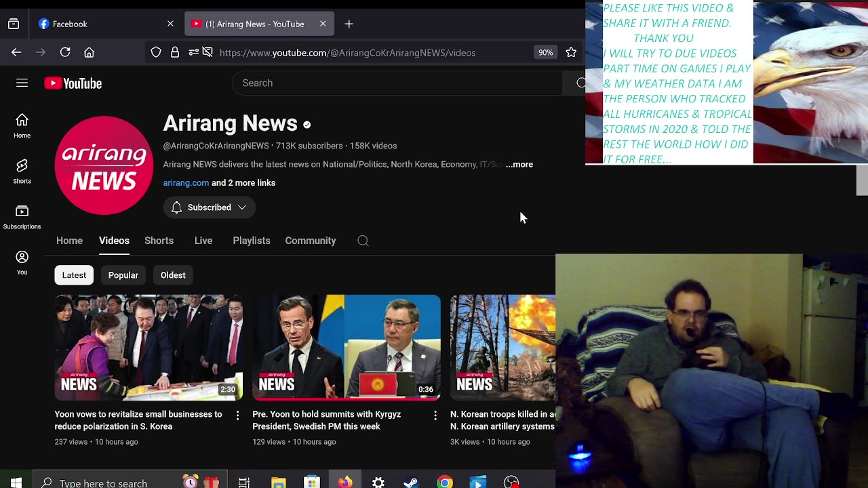Open the Playlists tab
This screenshot has width=868, height=488.
pos(252,241)
